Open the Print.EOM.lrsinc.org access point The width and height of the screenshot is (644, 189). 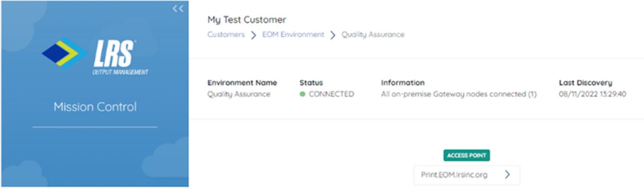point(467,175)
